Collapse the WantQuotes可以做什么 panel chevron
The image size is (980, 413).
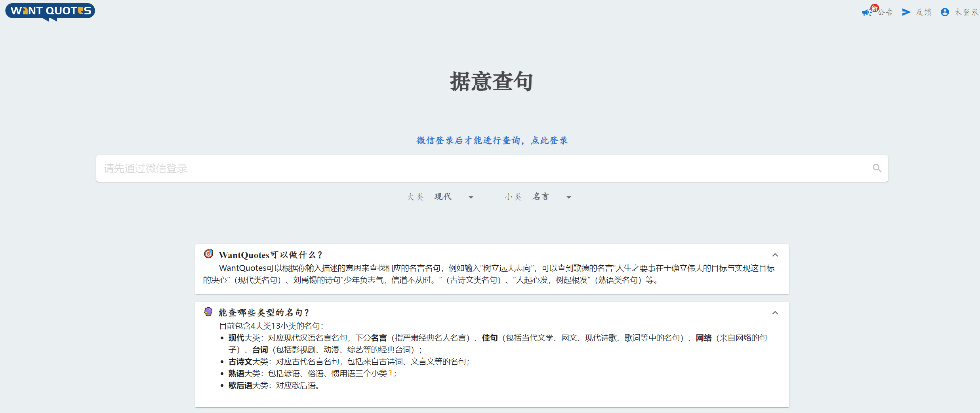tap(775, 255)
